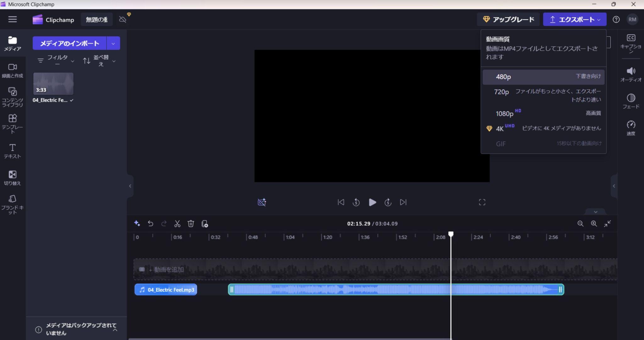Open the hamburger main menu
The image size is (644, 340).
[x=13, y=19]
